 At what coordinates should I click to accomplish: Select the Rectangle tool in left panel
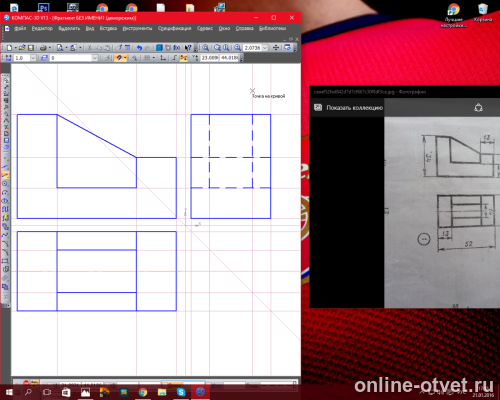pos(5,261)
